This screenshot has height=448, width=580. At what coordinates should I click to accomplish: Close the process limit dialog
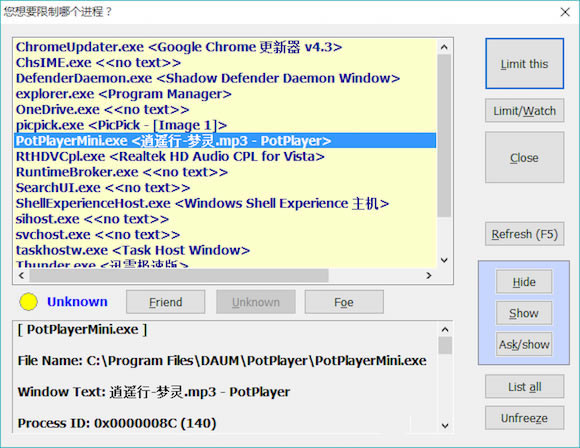[x=565, y=12]
